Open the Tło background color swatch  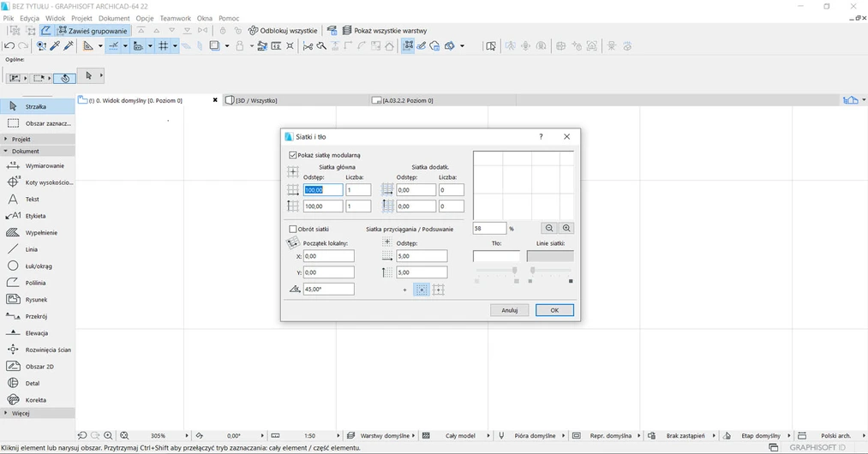click(x=497, y=256)
